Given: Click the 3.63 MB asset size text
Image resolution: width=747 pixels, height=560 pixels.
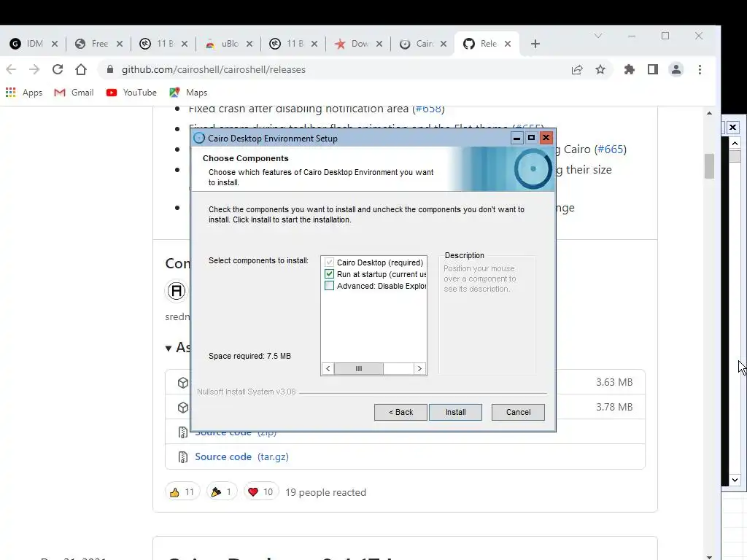Looking at the screenshot, I should pos(614,382).
